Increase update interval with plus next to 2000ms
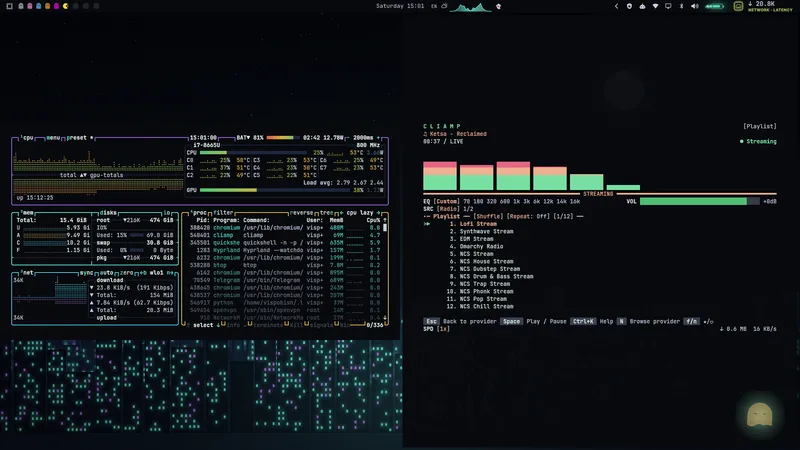 (378, 138)
